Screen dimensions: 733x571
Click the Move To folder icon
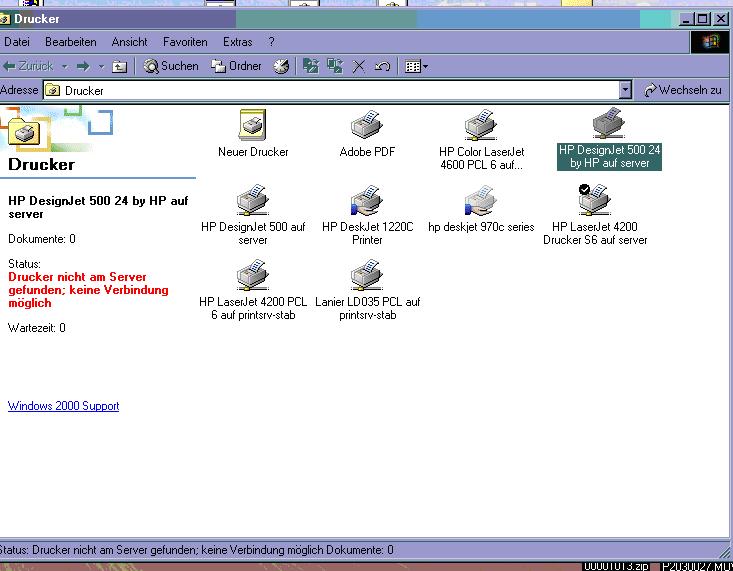310,66
